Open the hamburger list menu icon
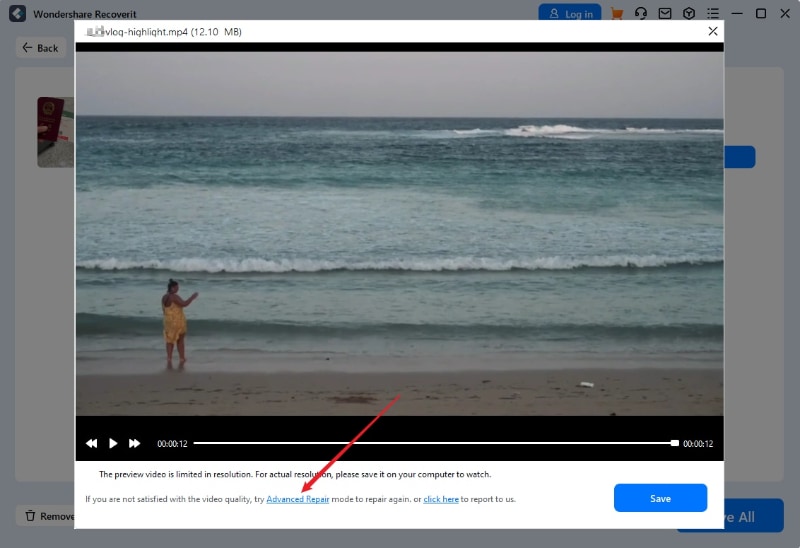Screen dimensions: 800x548 point(713,13)
